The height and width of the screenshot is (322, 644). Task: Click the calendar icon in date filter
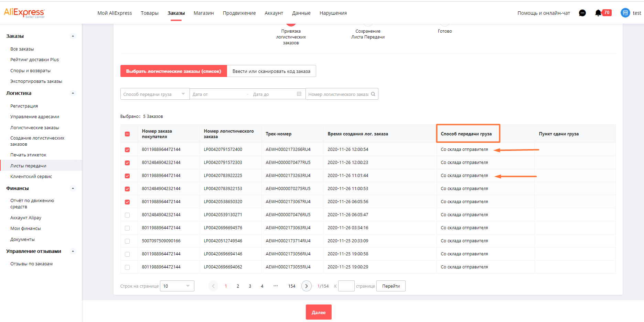pyautogui.click(x=299, y=94)
